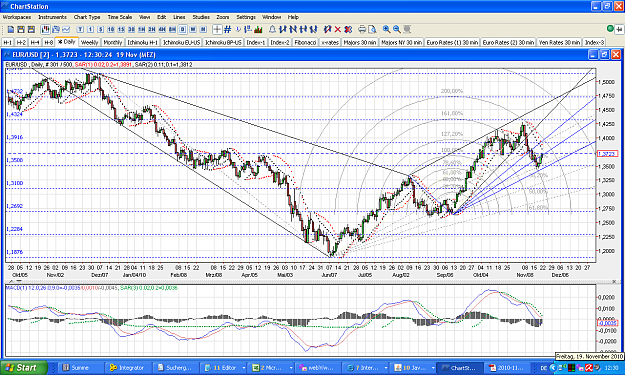This screenshot has height=375, width=625.
Task: Select the 1H time scale button
Action: pyautogui.click(x=142, y=29)
